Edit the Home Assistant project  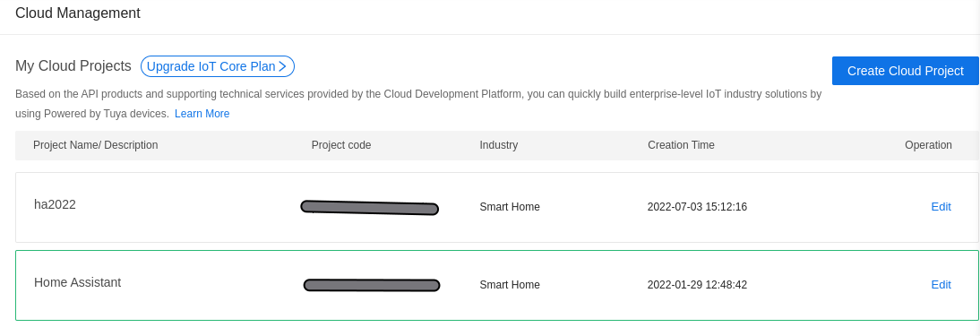pos(941,285)
